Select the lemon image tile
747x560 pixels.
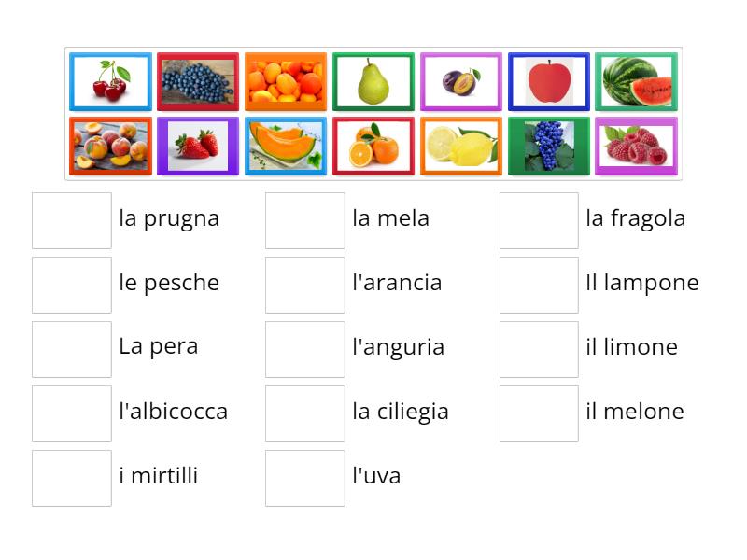[x=460, y=147]
